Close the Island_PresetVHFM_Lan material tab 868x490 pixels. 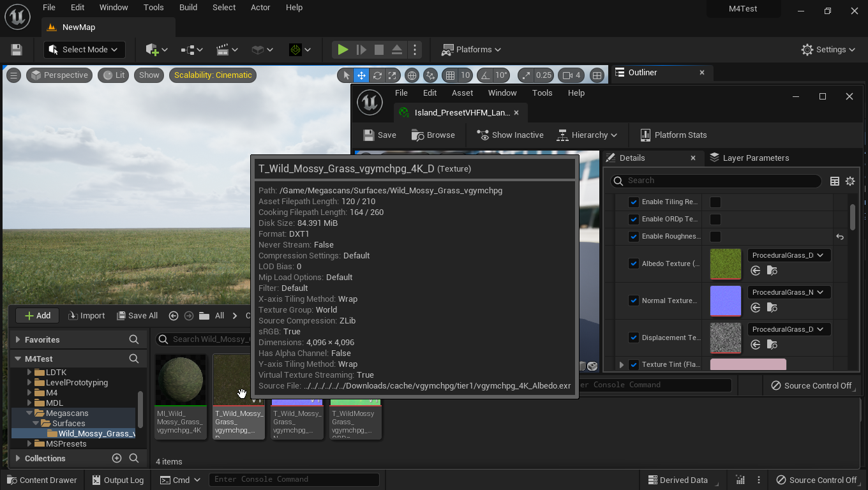(x=516, y=113)
